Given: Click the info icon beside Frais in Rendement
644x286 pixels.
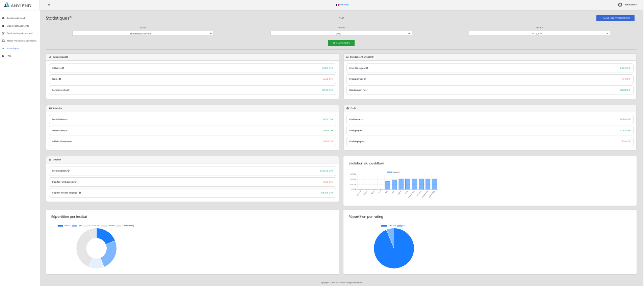Looking at the screenshot, I should (x=60, y=79).
